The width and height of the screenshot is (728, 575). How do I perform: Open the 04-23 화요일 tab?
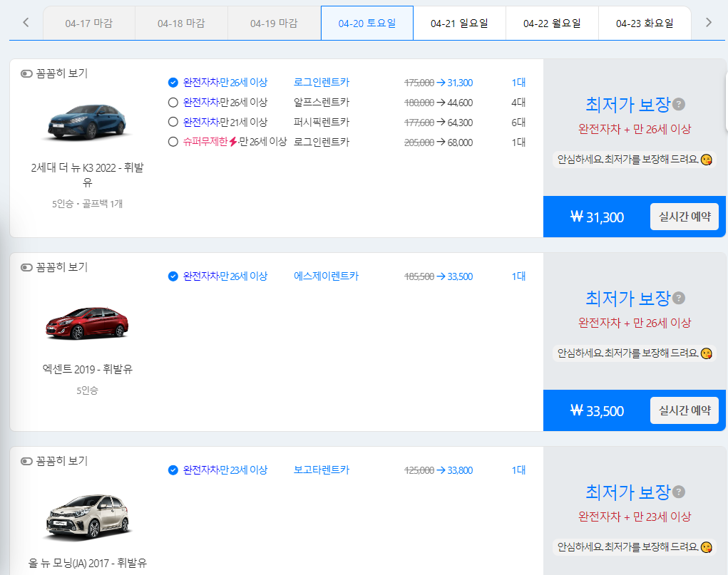[x=645, y=24]
